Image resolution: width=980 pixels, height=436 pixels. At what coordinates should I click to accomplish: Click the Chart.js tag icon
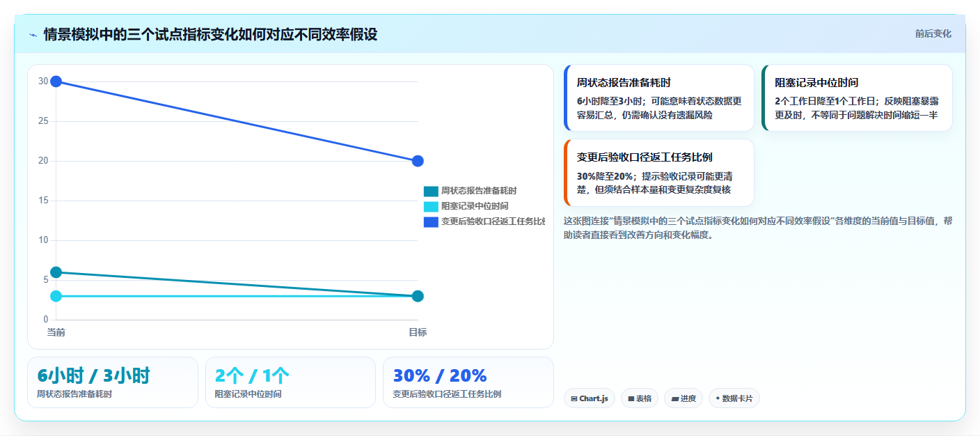tap(574, 399)
